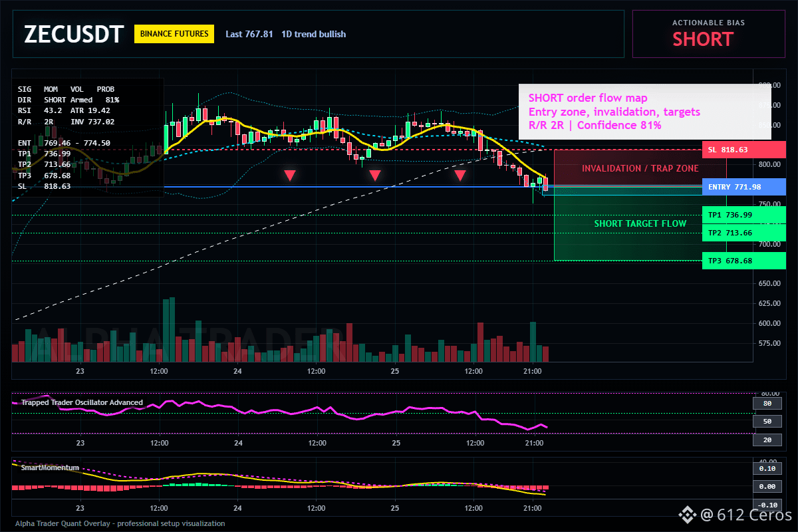Image resolution: width=798 pixels, height=532 pixels.
Task: Select the INVALIDATION / TRAP ZONE label
Action: [640, 168]
